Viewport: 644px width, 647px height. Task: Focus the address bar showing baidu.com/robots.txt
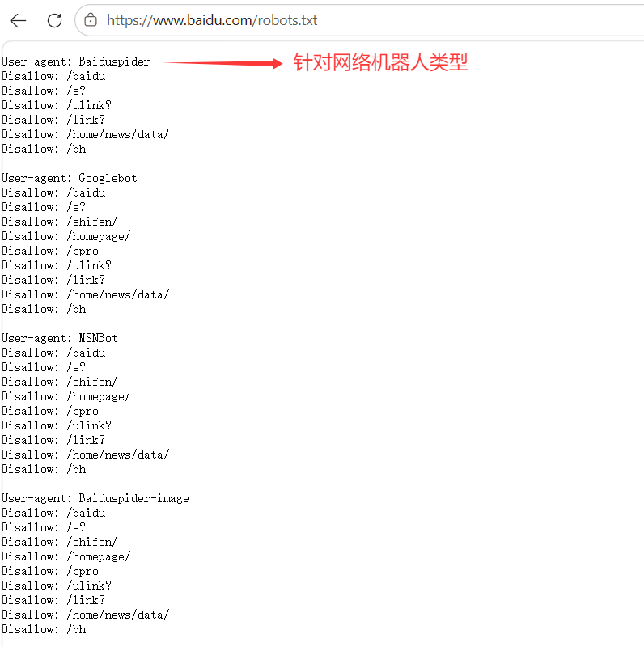click(359, 20)
